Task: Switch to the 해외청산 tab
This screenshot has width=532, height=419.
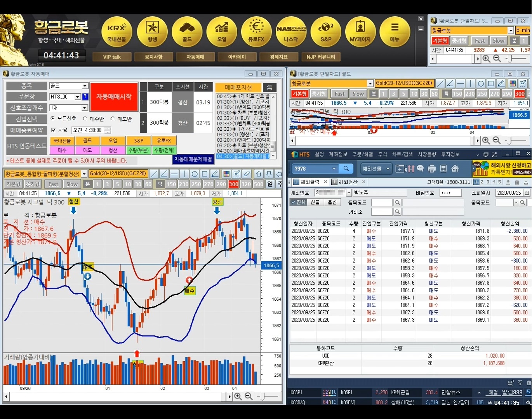Action: [348, 182]
